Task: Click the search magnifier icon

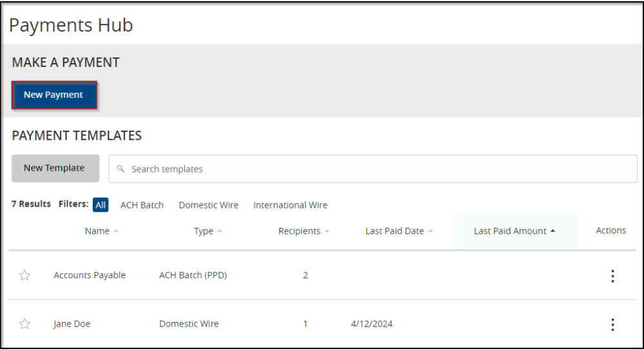Action: [120, 169]
